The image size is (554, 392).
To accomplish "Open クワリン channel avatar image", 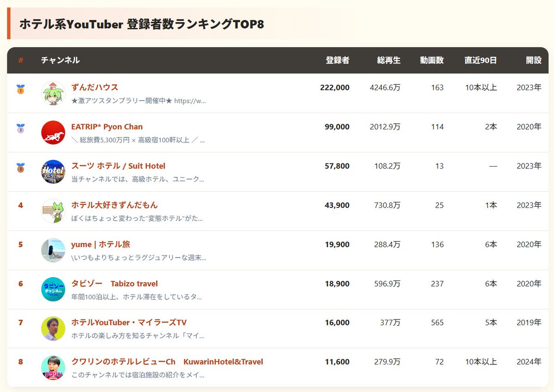I will pyautogui.click(x=53, y=368).
